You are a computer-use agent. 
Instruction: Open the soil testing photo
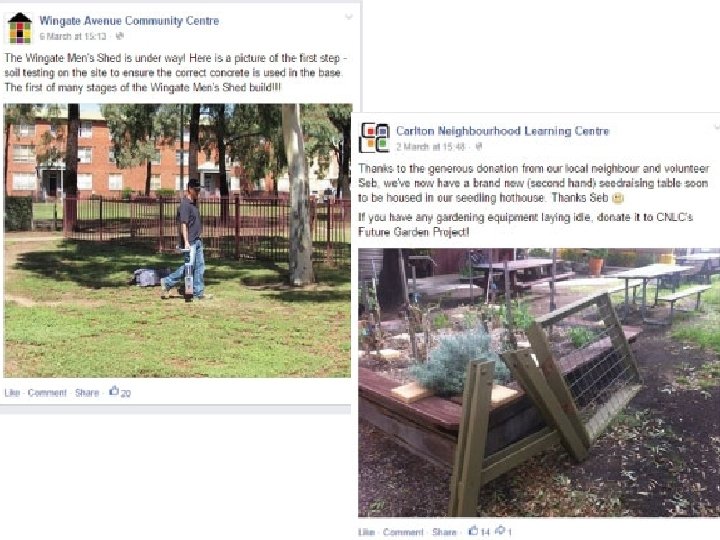point(177,240)
